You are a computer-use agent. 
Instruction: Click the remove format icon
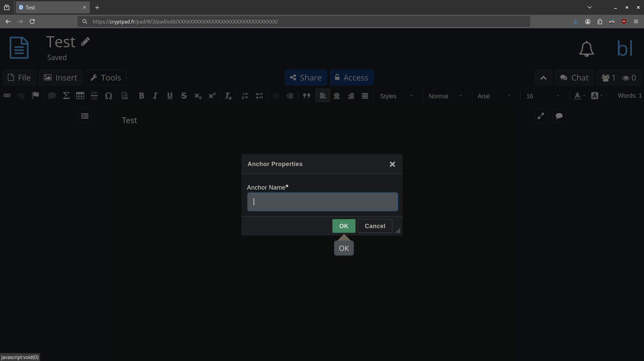(228, 96)
